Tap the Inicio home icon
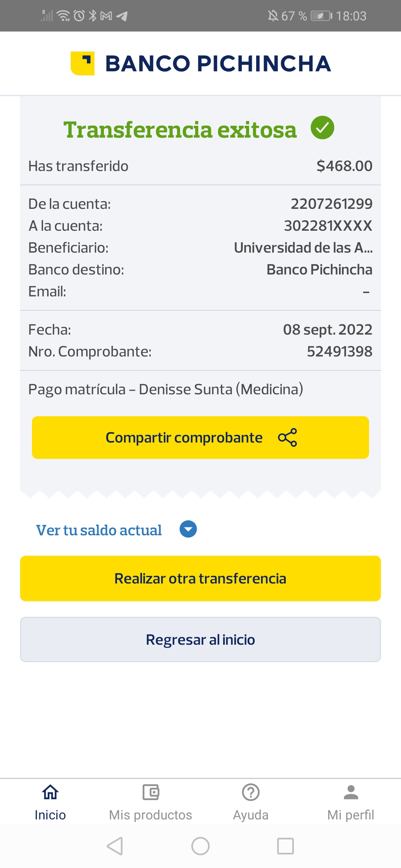 pyautogui.click(x=50, y=792)
